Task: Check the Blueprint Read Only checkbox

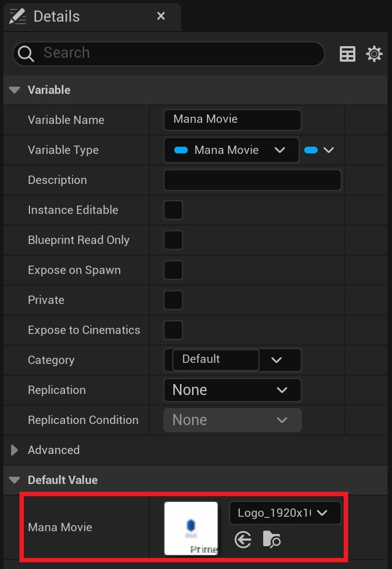Action: [172, 240]
